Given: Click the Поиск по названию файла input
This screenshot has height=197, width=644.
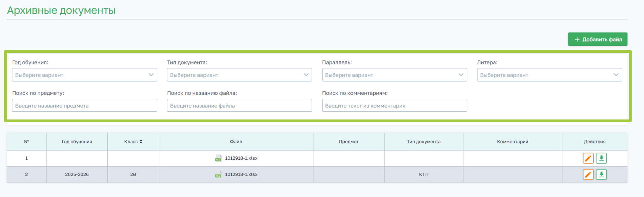Looking at the screenshot, I should pyautogui.click(x=239, y=105).
